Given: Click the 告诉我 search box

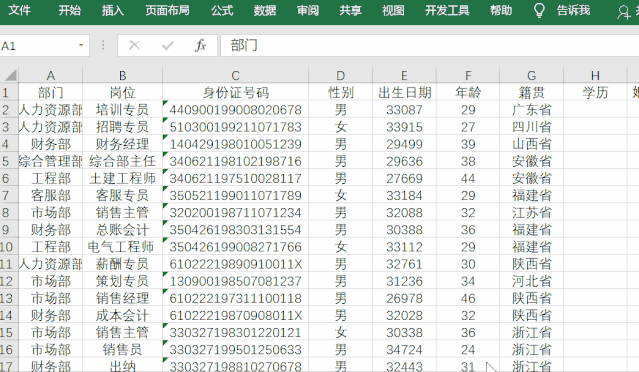Looking at the screenshot, I should click(573, 10).
